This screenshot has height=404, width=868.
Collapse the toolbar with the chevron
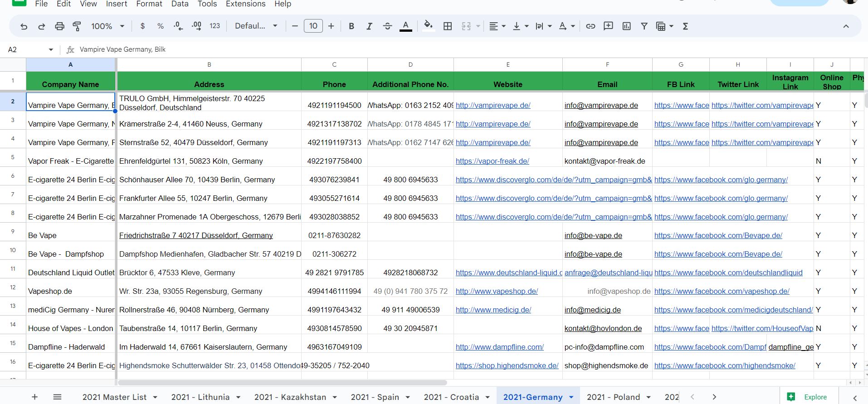tap(846, 26)
